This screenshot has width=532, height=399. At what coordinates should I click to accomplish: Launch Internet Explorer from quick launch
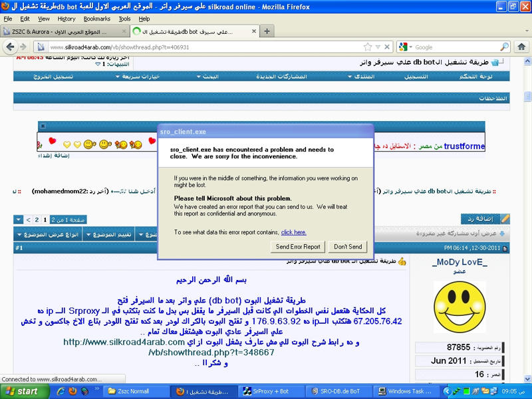click(61, 392)
